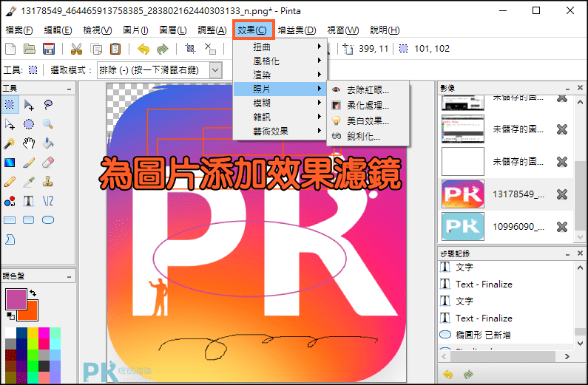This screenshot has height=385, width=588.
Task: Expand the 渲染 effects submenu
Action: pyautogui.click(x=280, y=75)
